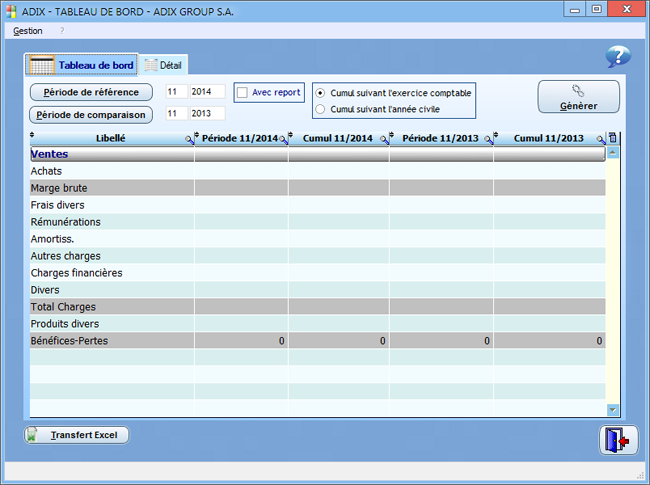This screenshot has height=485, width=650.
Task: Click the search magnifier in Libellé column header
Action: tap(189, 140)
